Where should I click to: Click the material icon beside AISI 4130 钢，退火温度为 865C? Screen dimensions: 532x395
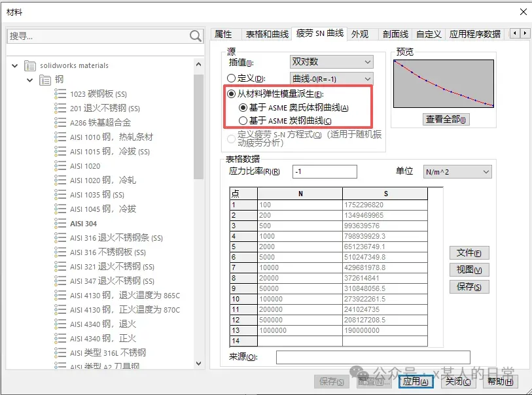(60, 296)
